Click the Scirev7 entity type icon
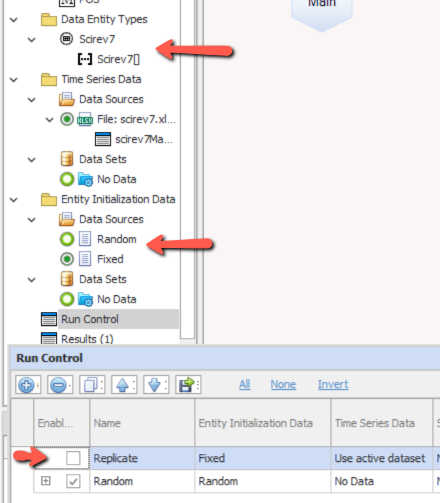The image size is (440, 503). tap(67, 39)
